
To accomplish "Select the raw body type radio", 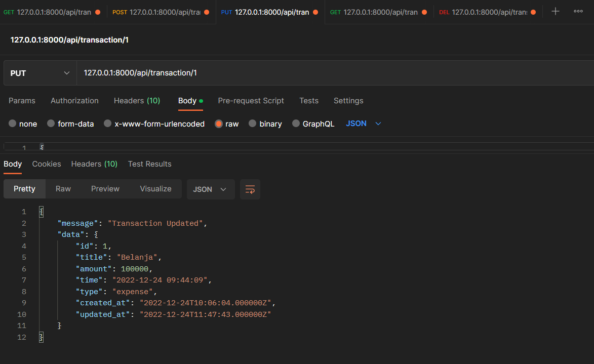I will pyautogui.click(x=219, y=124).
